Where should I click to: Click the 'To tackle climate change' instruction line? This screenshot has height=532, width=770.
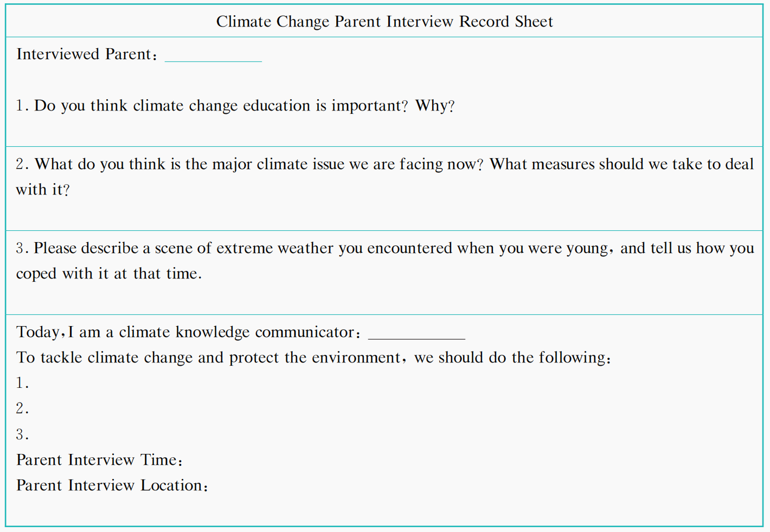(x=313, y=358)
